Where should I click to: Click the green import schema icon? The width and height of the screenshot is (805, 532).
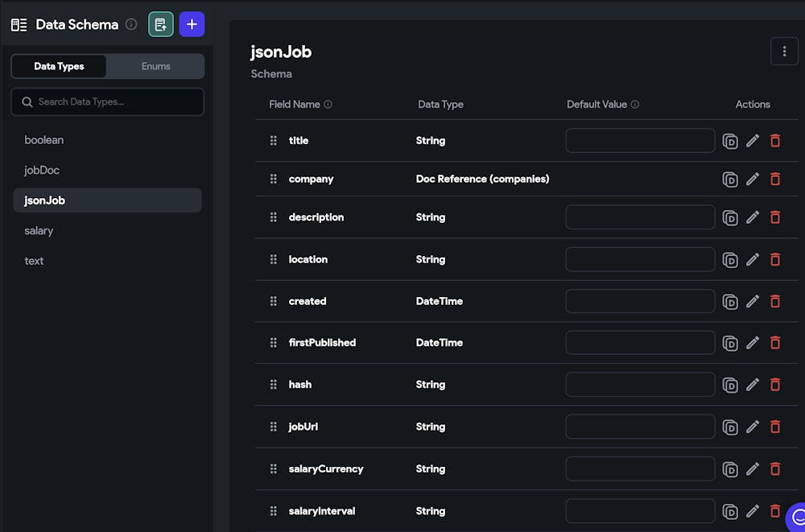click(x=161, y=24)
